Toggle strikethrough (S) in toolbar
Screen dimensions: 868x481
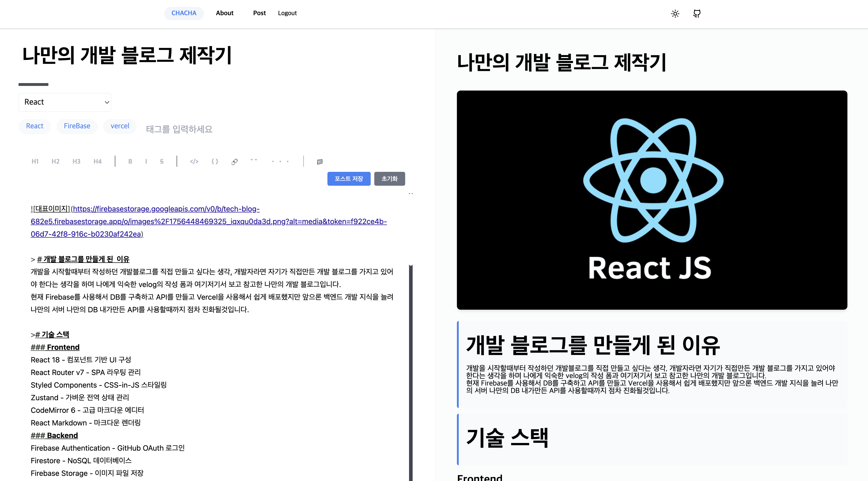162,161
